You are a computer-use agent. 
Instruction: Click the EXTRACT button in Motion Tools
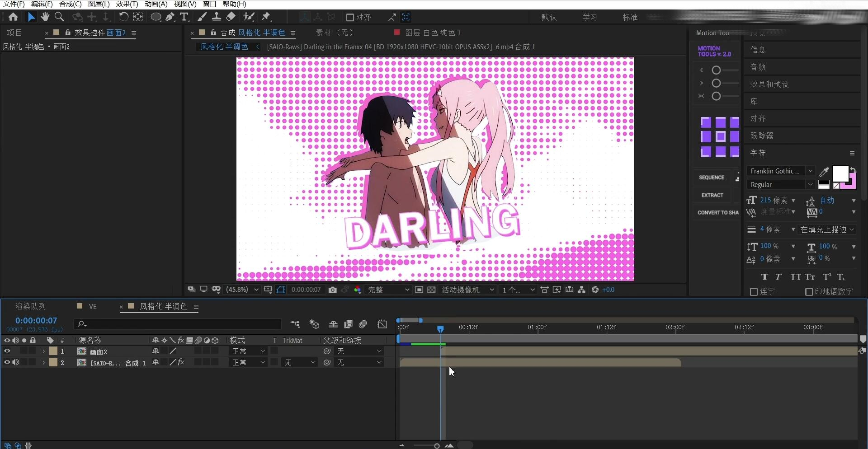coord(712,195)
